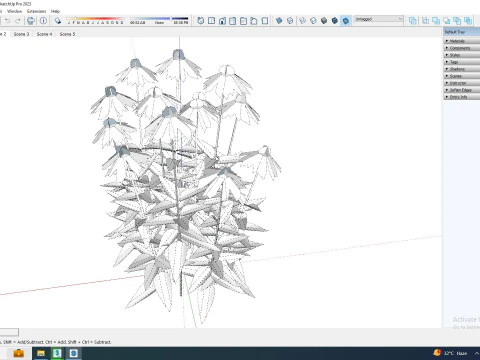Expand the Scenes tray panel
480x360 pixels.
462,76
